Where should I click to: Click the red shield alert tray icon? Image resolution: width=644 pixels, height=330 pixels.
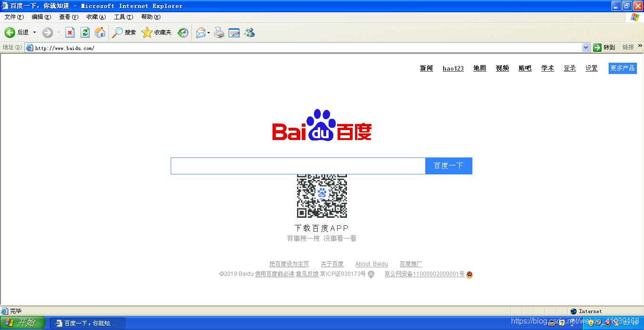pos(607,323)
